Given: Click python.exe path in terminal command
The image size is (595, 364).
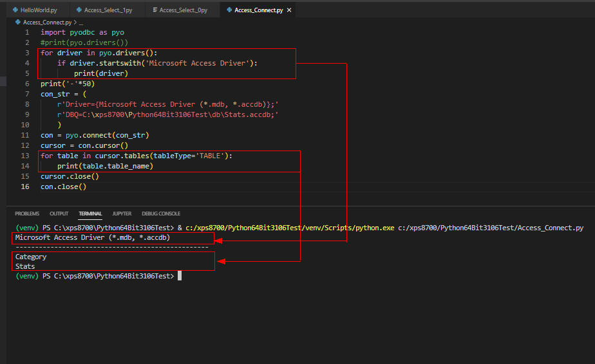Looking at the screenshot, I should 290,228.
